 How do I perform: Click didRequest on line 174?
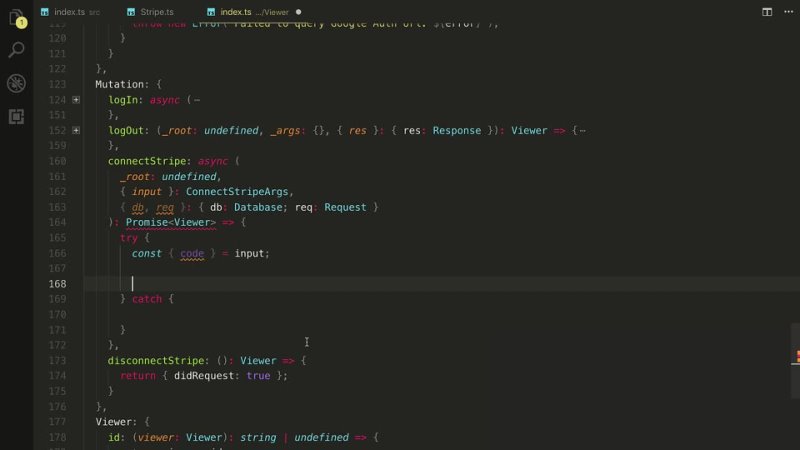(204, 376)
